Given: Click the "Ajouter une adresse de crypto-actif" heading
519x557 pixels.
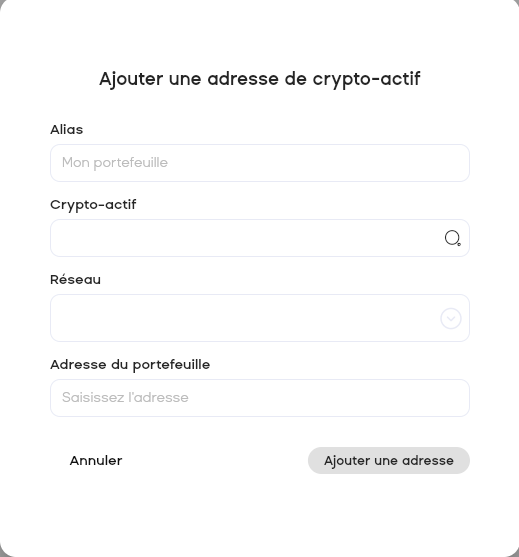Looking at the screenshot, I should point(260,79).
